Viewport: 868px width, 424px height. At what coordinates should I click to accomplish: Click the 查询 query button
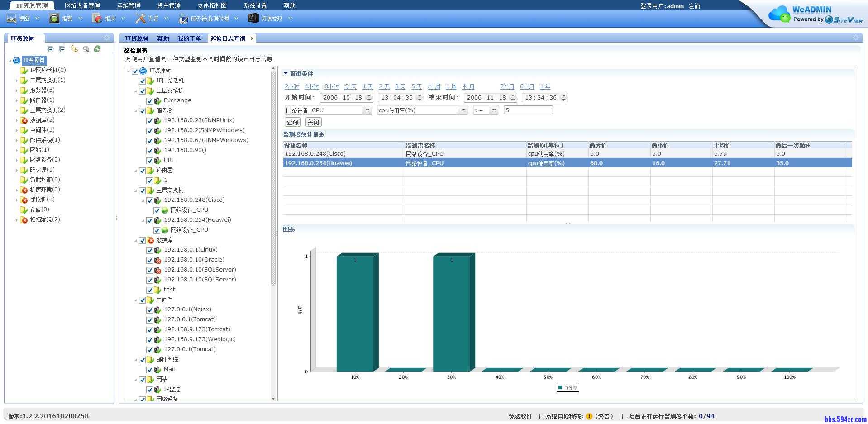click(292, 122)
